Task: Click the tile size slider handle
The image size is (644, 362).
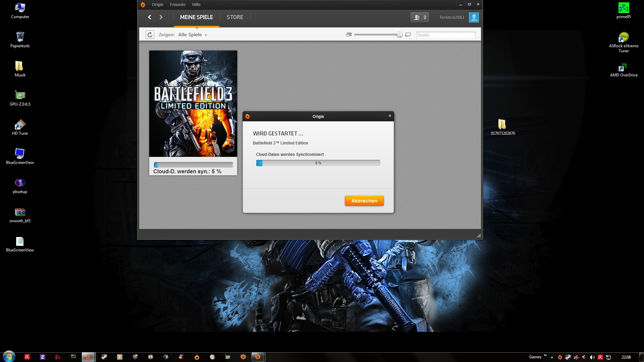Action: pyautogui.click(x=399, y=35)
